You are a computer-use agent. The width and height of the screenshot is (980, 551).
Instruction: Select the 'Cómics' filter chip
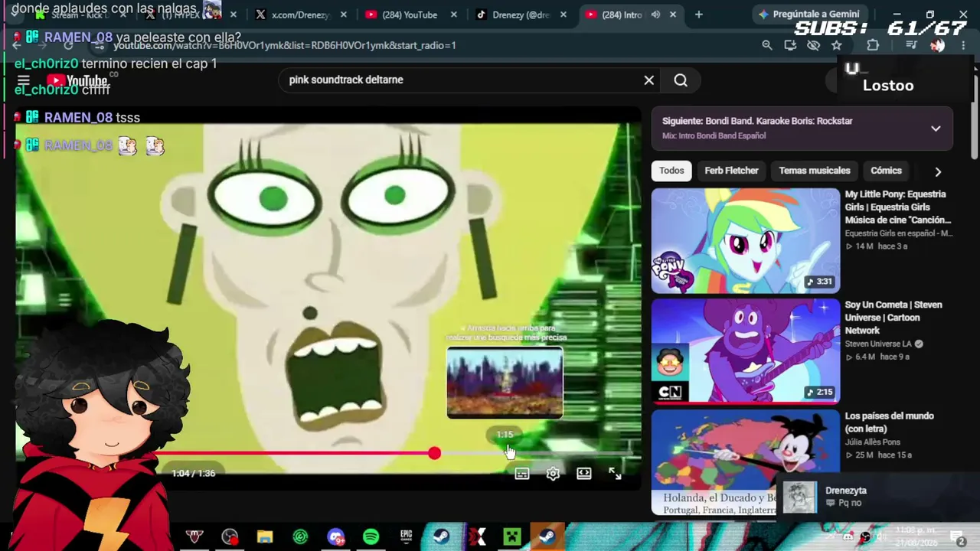pyautogui.click(x=886, y=171)
